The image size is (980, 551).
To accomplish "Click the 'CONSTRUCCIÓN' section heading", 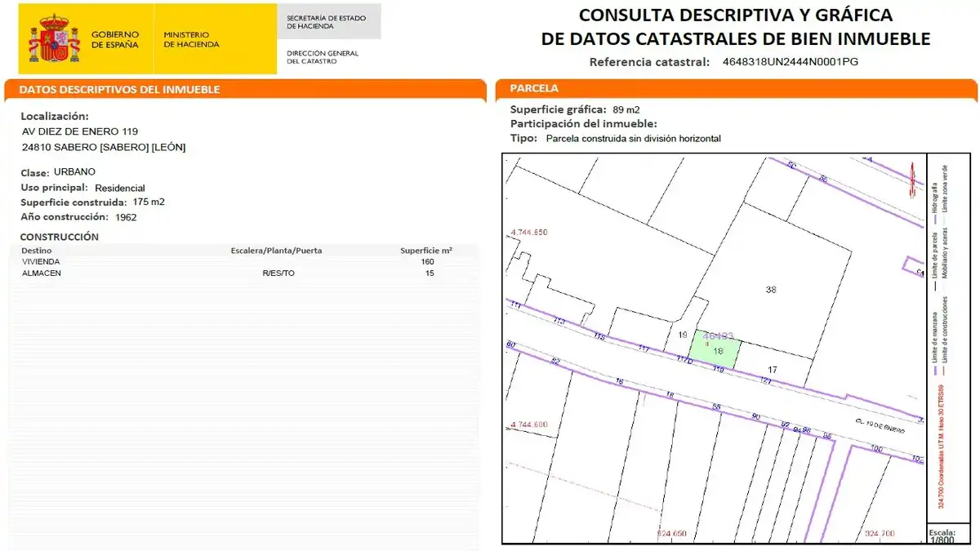I will [60, 237].
